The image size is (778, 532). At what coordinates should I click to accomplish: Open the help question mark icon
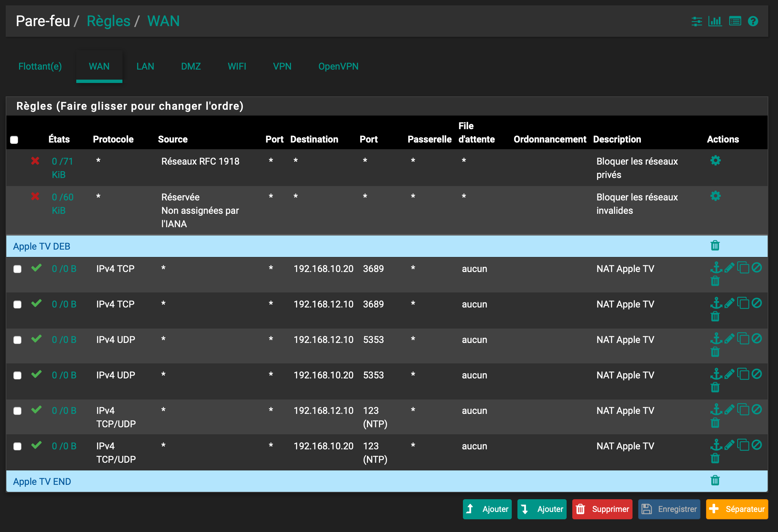[753, 21]
